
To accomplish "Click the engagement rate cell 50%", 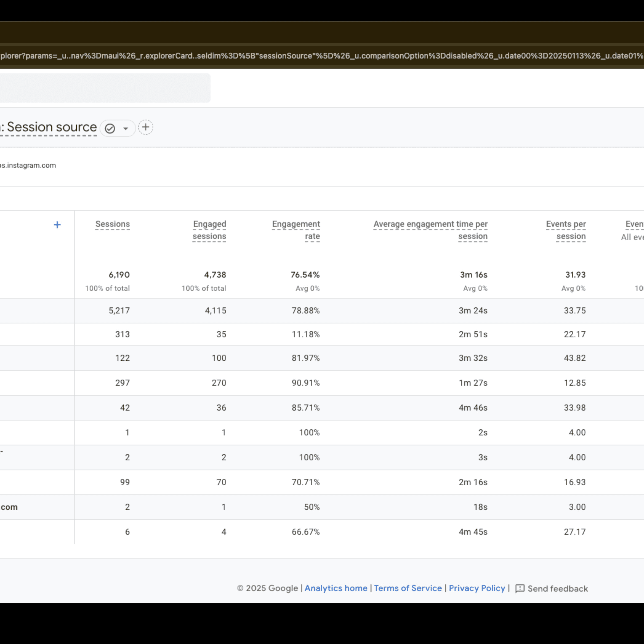I will [x=312, y=507].
